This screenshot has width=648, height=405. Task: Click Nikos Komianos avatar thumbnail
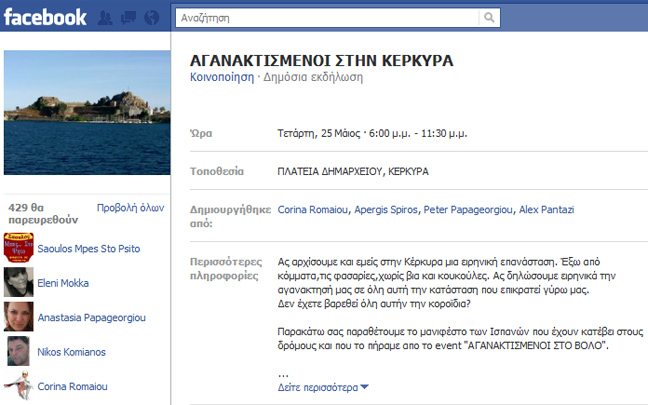(20, 351)
